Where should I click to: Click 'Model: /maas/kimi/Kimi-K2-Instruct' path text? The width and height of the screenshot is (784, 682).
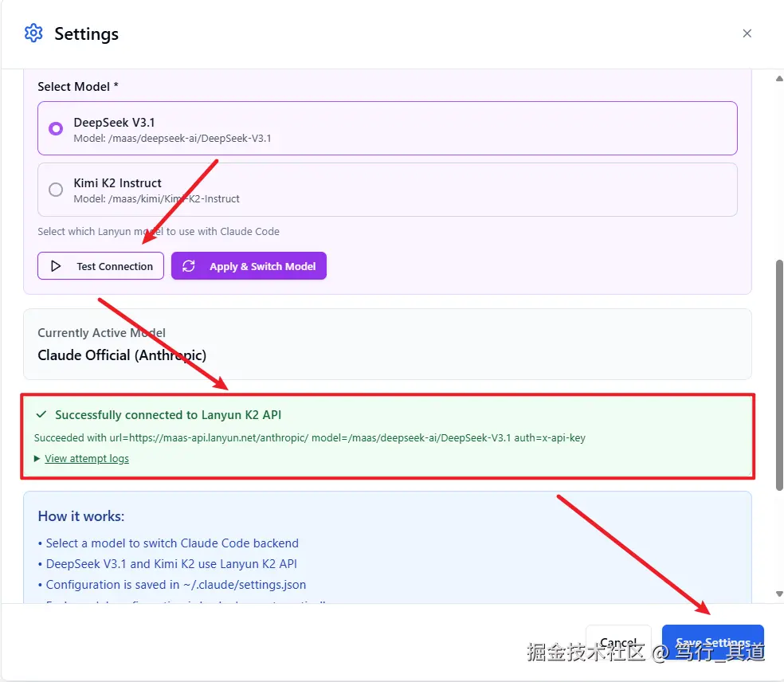pos(156,199)
